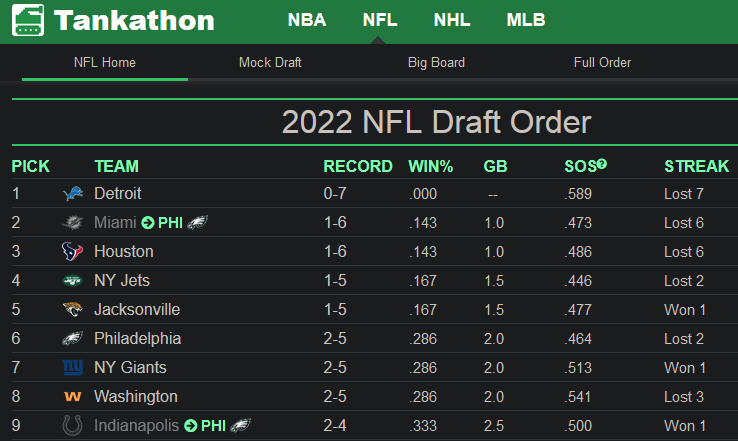Click the Jacksonville Jaguars team logo
This screenshot has width=738, height=441.
point(72,310)
